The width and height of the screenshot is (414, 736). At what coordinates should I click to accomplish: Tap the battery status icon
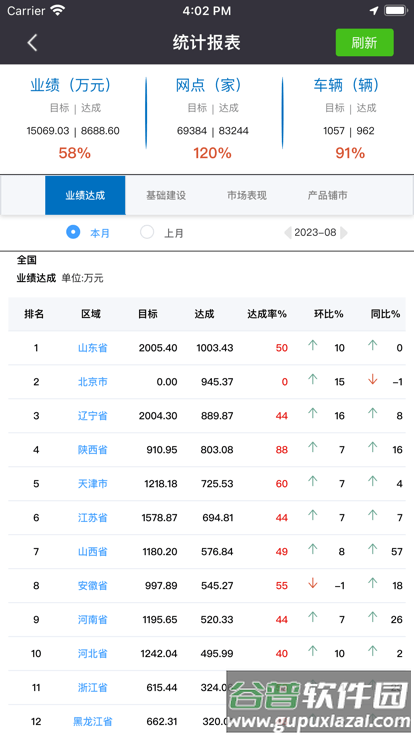(395, 10)
